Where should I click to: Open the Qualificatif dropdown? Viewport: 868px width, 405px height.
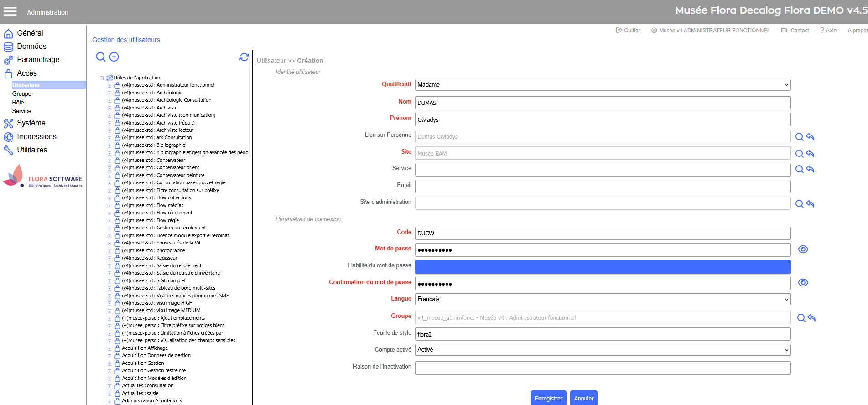pos(602,85)
